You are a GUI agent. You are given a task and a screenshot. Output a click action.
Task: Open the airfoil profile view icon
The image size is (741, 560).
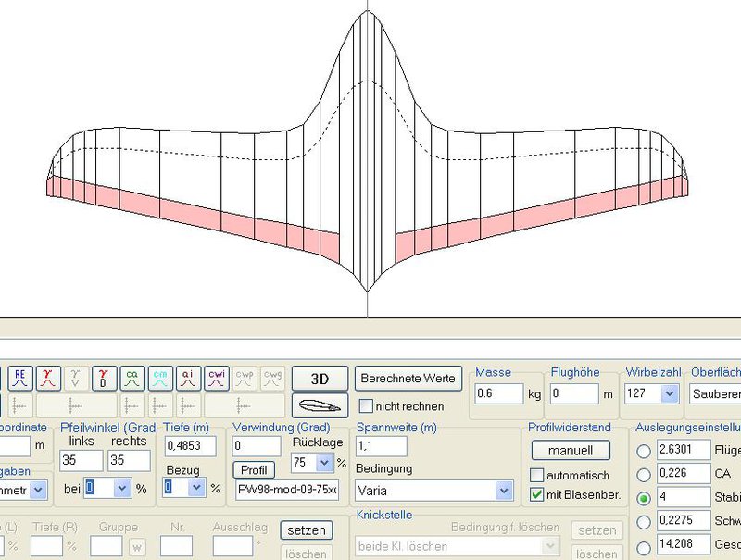coord(320,405)
